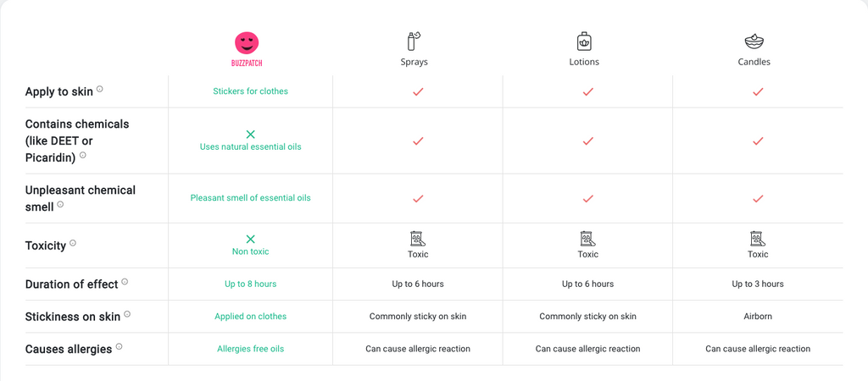
Task: Click info icon beside Causes allergies
Action: tap(119, 347)
